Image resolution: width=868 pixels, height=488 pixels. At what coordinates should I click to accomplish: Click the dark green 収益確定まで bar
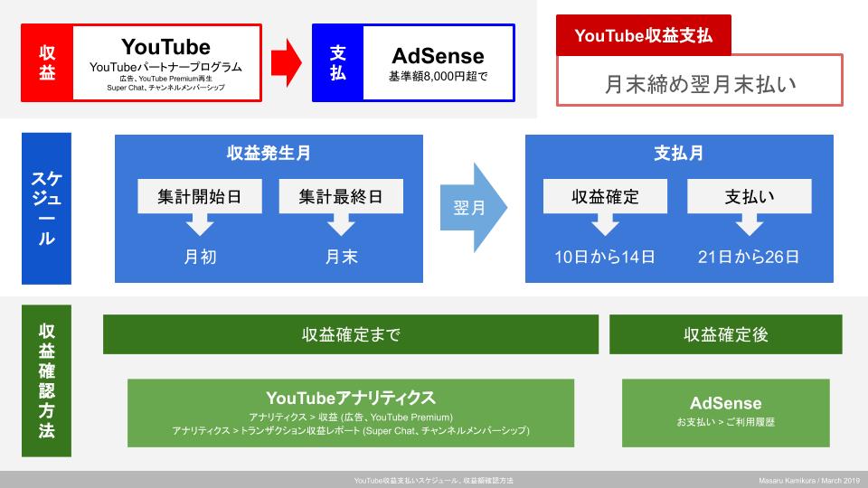[x=351, y=334]
